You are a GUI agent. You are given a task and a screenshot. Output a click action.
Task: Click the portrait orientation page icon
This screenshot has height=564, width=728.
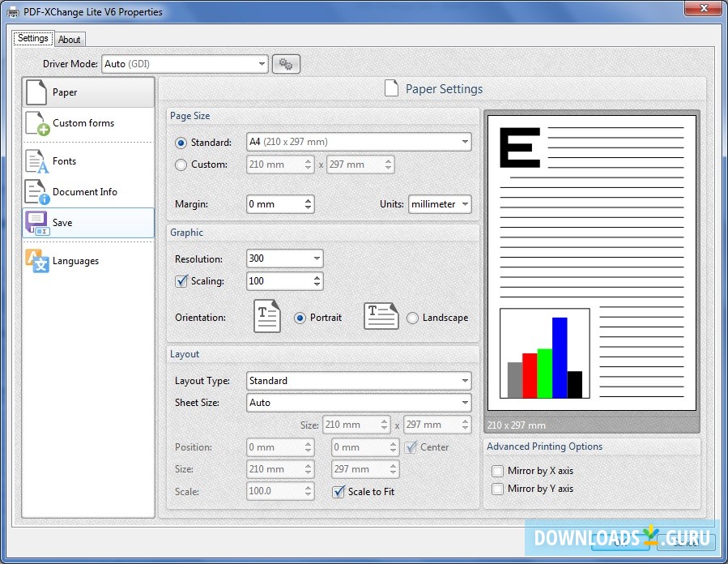click(x=266, y=316)
